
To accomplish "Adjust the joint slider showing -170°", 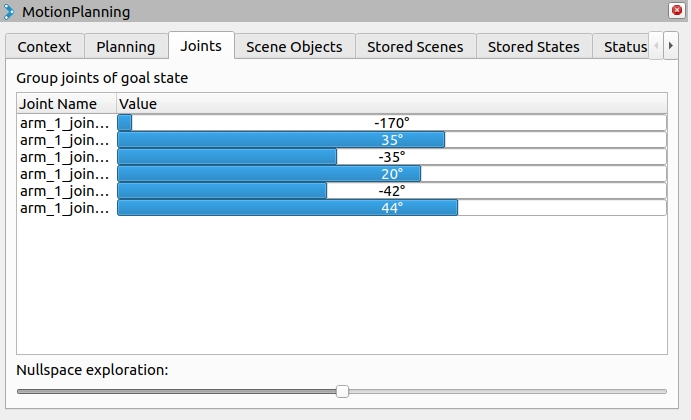I will tap(392, 123).
